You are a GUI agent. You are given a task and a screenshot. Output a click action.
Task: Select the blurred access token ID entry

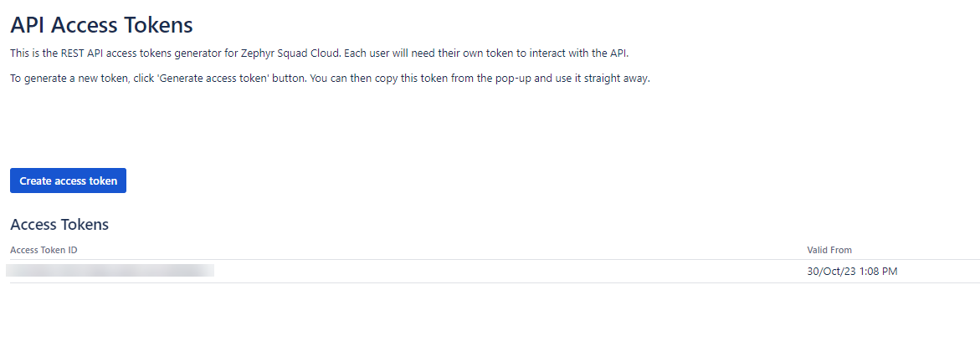click(110, 271)
